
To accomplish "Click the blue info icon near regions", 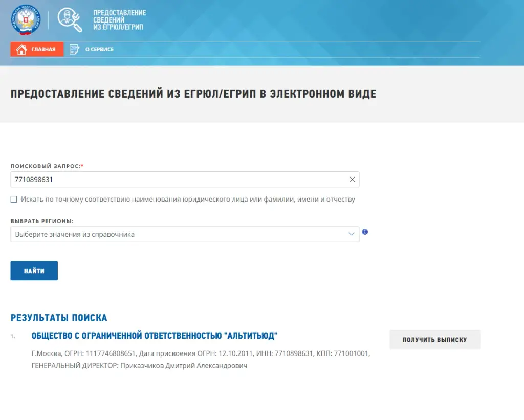I will point(365,232).
